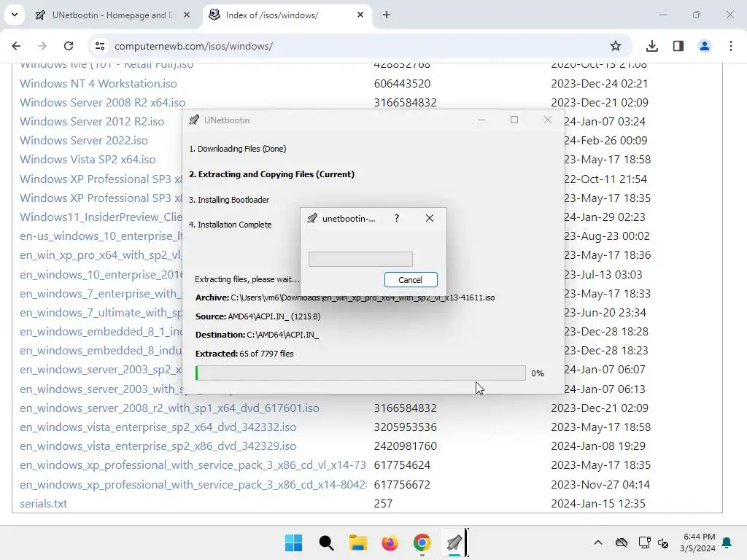Open Windows Vista SP2 x64.iso link
The height and width of the screenshot is (560, 747).
(x=88, y=160)
